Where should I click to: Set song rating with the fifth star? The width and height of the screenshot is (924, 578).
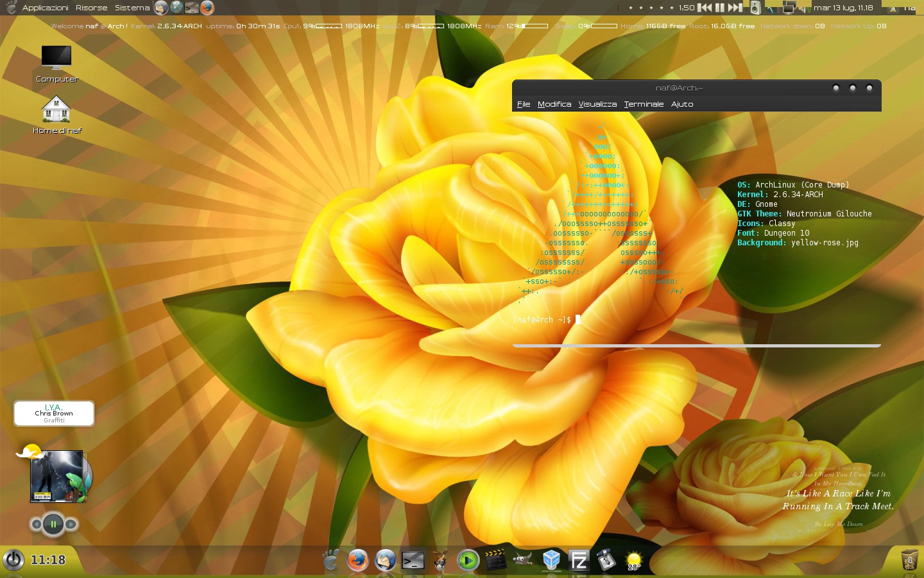pos(672,8)
